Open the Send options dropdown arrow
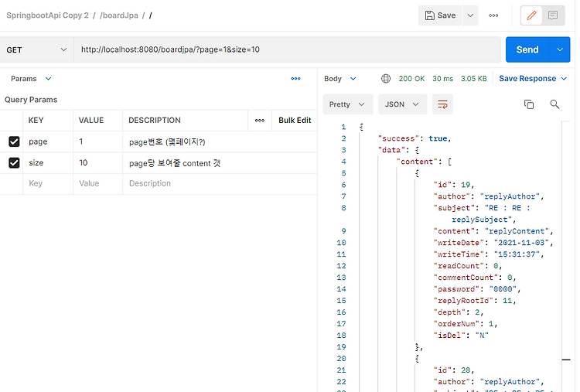The height and width of the screenshot is (392, 580). tap(560, 49)
